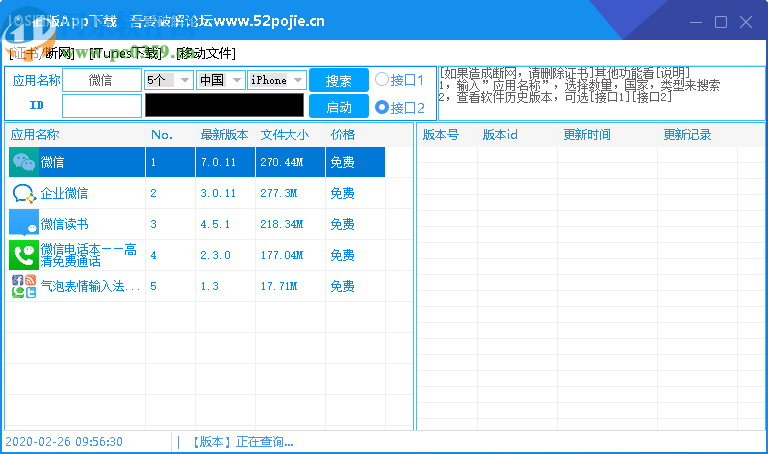Click the 版本号 column header
This screenshot has height=454, width=768.
coord(440,135)
